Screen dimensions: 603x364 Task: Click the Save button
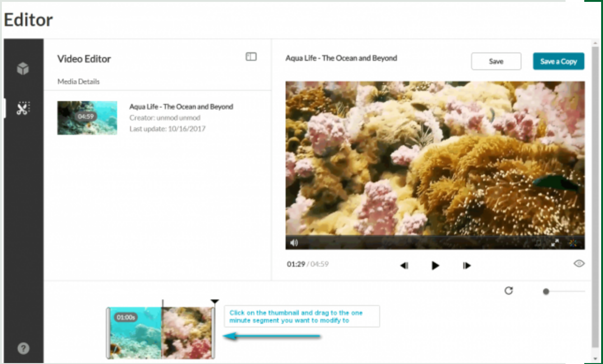(496, 61)
